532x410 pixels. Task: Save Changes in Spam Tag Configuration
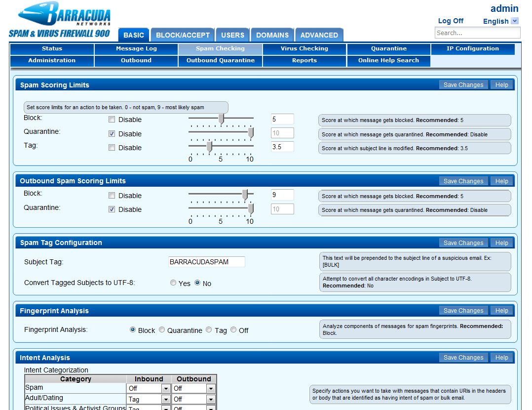[x=463, y=243]
